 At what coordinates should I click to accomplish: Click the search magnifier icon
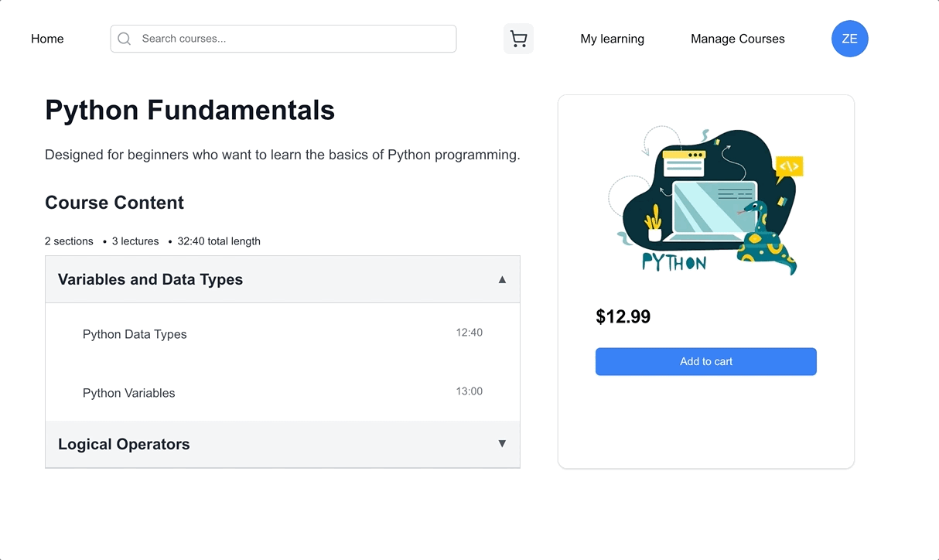tap(124, 39)
